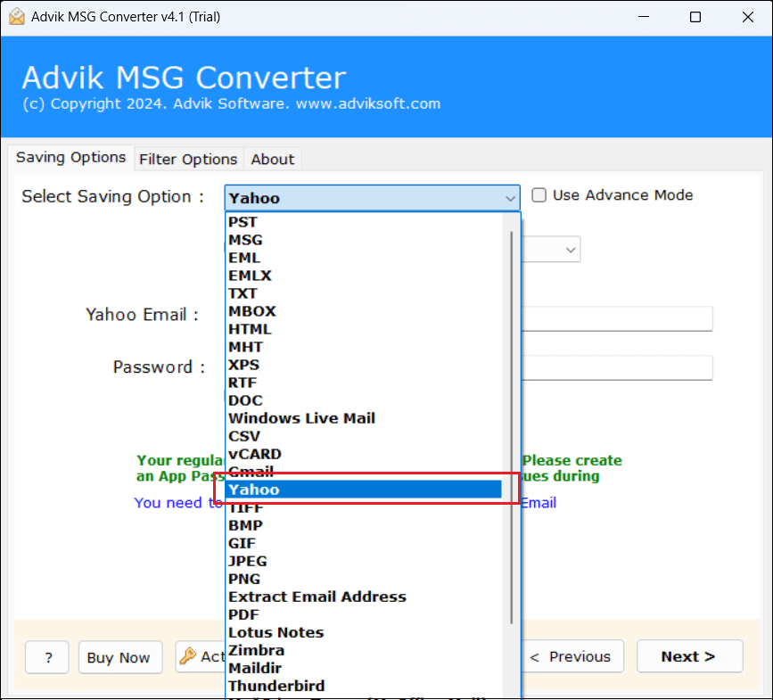This screenshot has width=773, height=700.
Task: Open the About tab
Action: tap(272, 159)
